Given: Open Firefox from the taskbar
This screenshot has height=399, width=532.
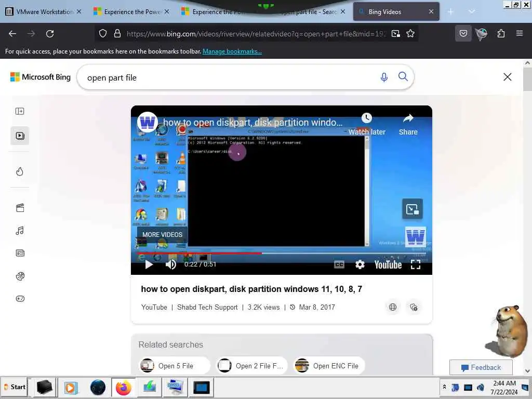Looking at the screenshot, I should (x=124, y=388).
